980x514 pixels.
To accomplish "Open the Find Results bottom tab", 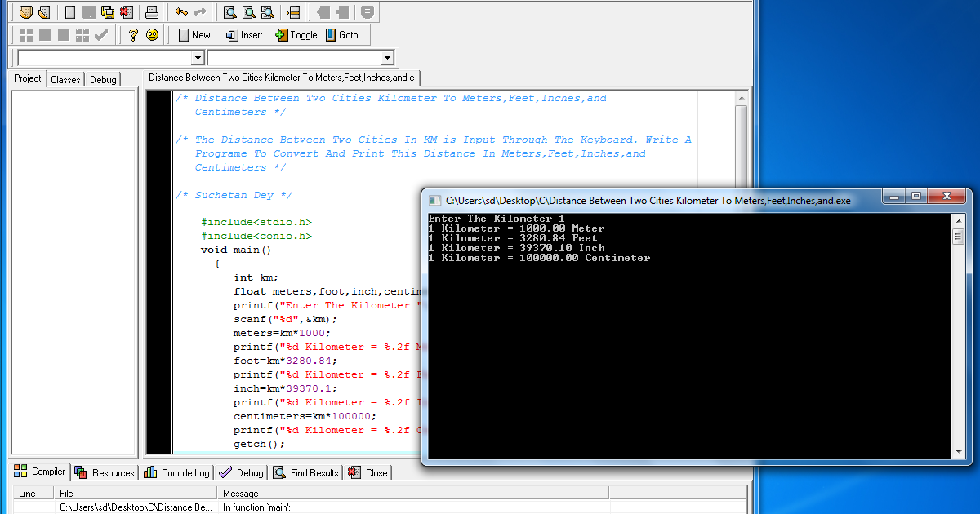I will pyautogui.click(x=306, y=472).
